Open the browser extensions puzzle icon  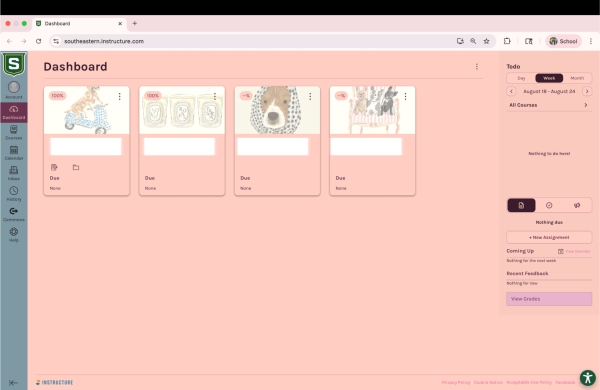click(507, 41)
